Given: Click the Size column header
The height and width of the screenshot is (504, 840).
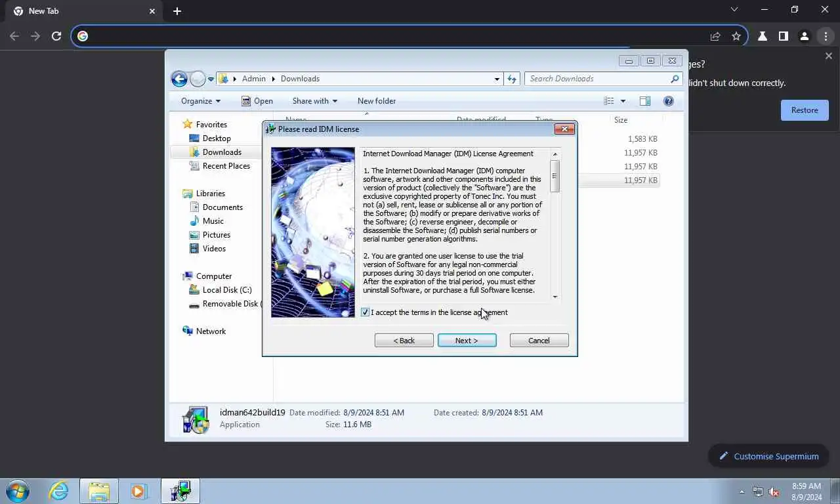Looking at the screenshot, I should point(620,120).
